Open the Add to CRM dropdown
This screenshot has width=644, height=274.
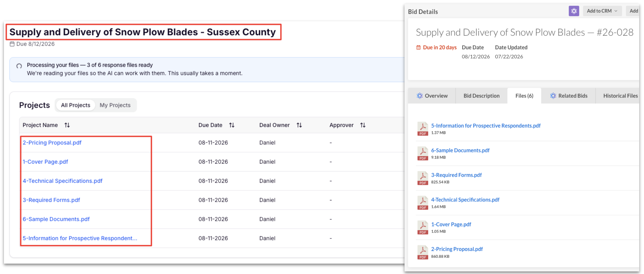click(602, 11)
